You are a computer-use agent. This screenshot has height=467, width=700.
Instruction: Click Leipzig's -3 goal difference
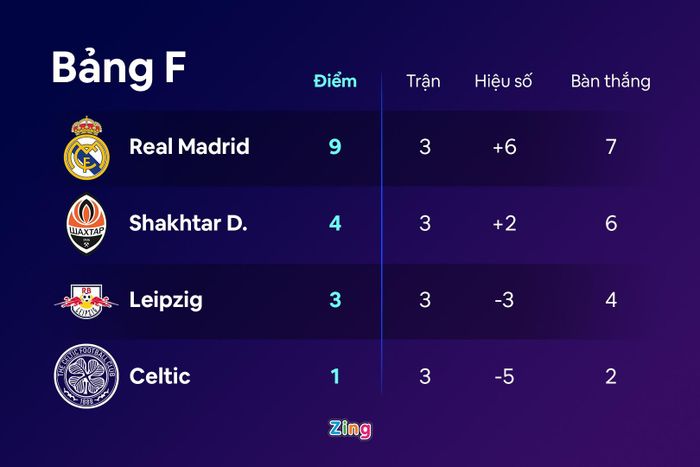pos(504,300)
